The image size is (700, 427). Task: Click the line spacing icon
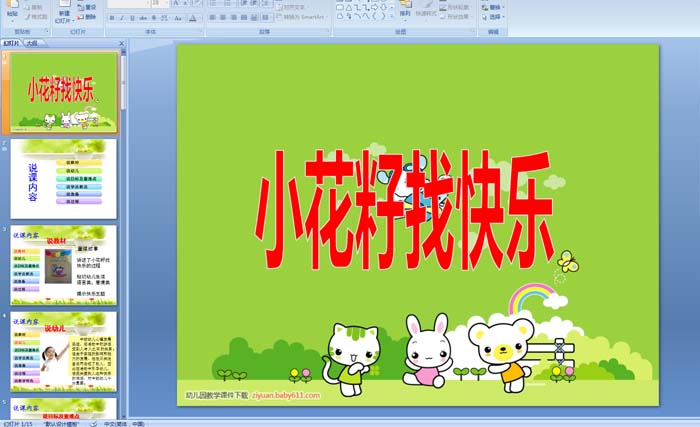pyautogui.click(x=266, y=3)
